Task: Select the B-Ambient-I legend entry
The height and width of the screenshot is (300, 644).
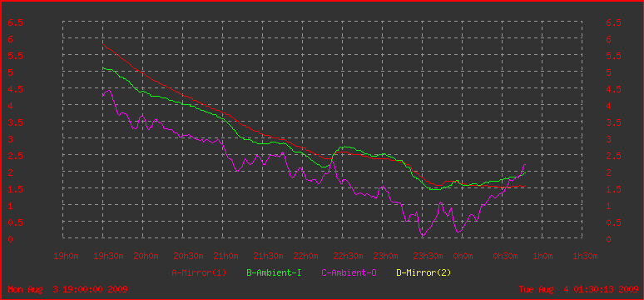Action: [274, 272]
